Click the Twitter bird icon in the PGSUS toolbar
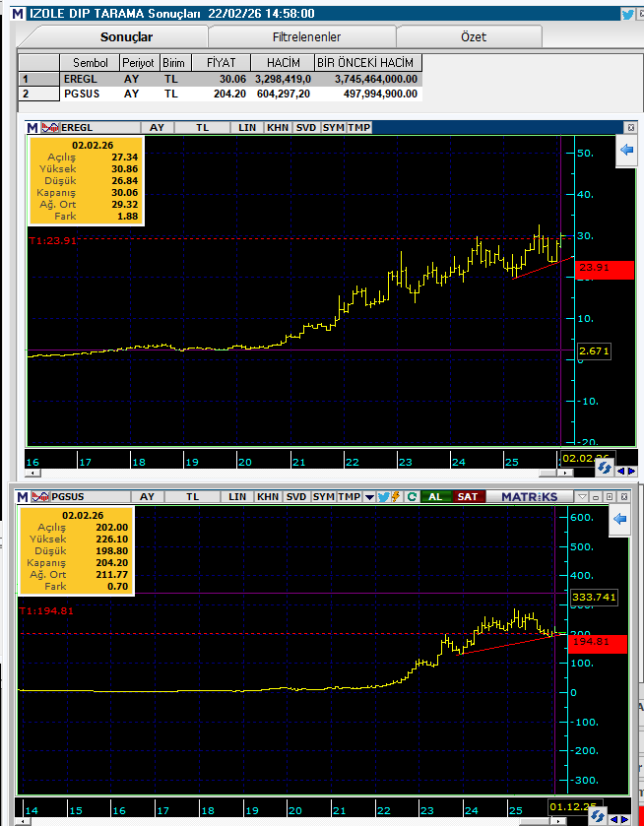This screenshot has width=644, height=826. (383, 497)
